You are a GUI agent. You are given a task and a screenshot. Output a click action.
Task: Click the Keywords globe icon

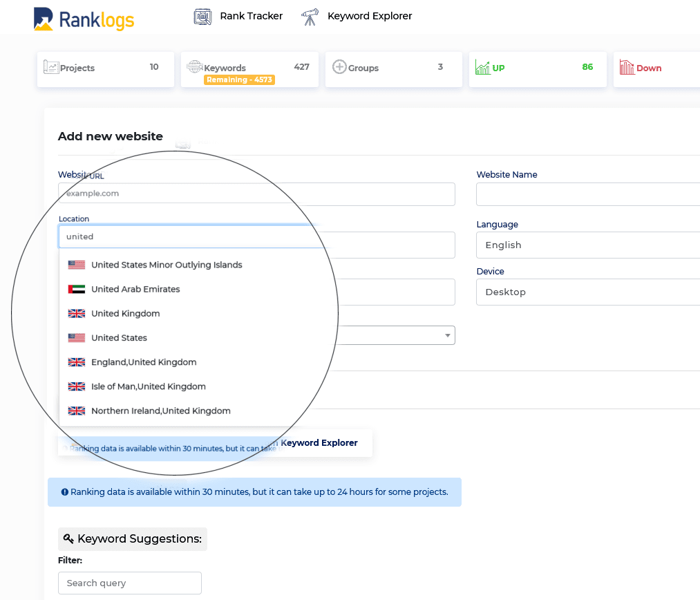195,66
